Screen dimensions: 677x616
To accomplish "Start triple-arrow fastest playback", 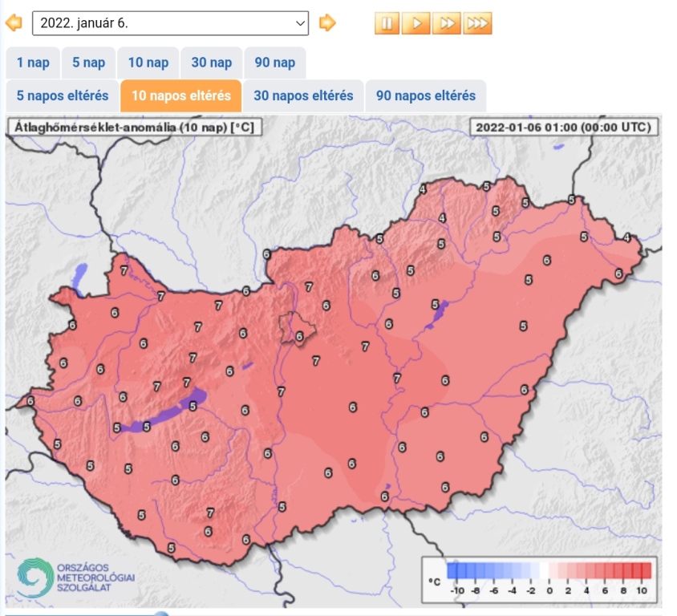I will [x=476, y=23].
